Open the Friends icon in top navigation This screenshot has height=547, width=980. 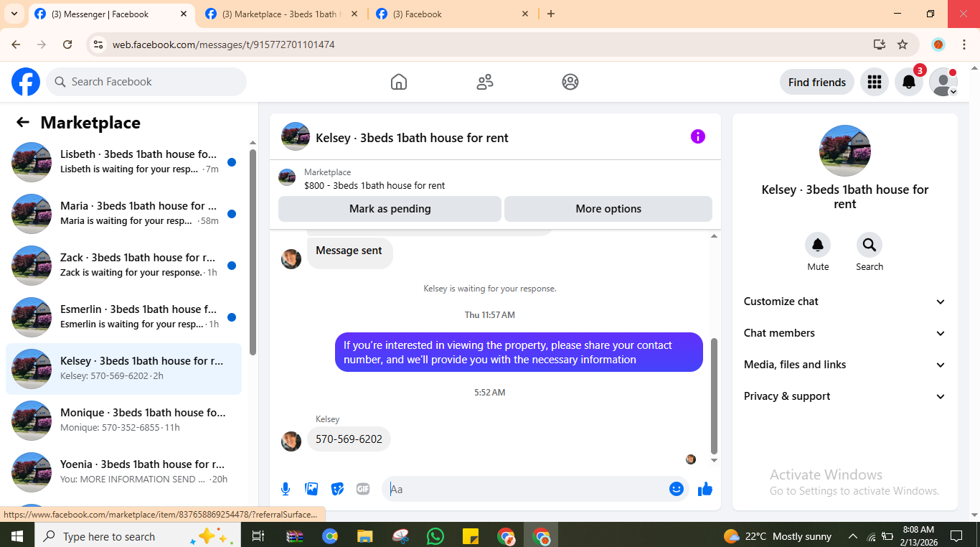[x=485, y=82]
